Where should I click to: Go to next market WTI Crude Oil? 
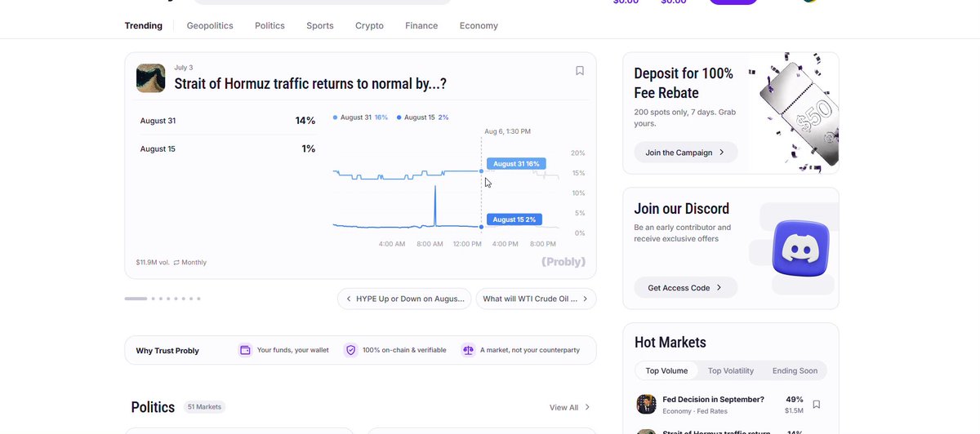[x=536, y=299]
